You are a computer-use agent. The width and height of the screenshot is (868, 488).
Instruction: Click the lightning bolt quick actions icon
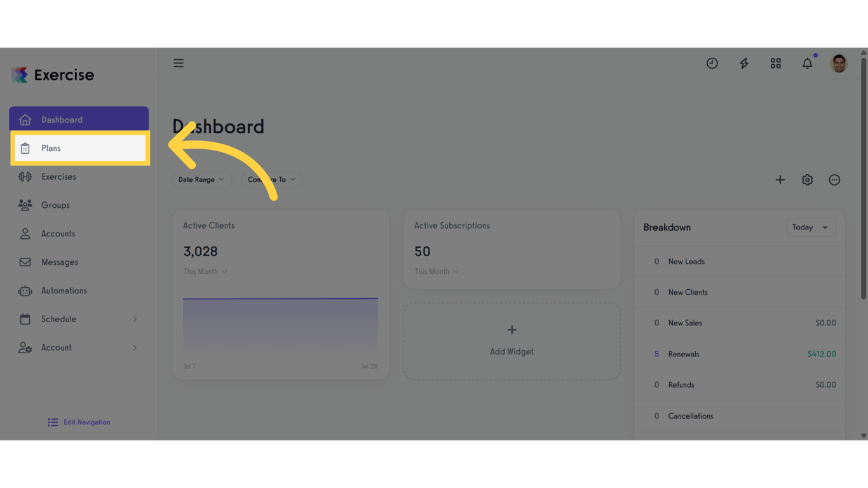[x=743, y=64]
